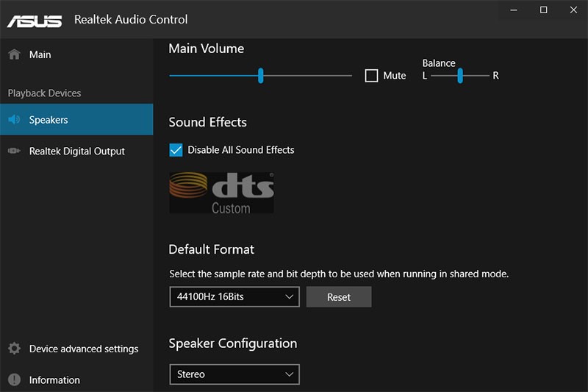
Task: Open Realtek Digital Output device
Action: (x=76, y=151)
